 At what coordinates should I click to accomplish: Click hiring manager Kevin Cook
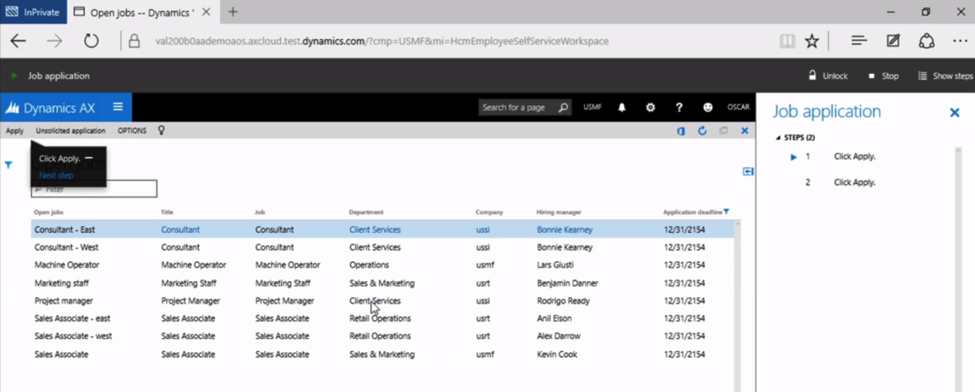click(557, 355)
